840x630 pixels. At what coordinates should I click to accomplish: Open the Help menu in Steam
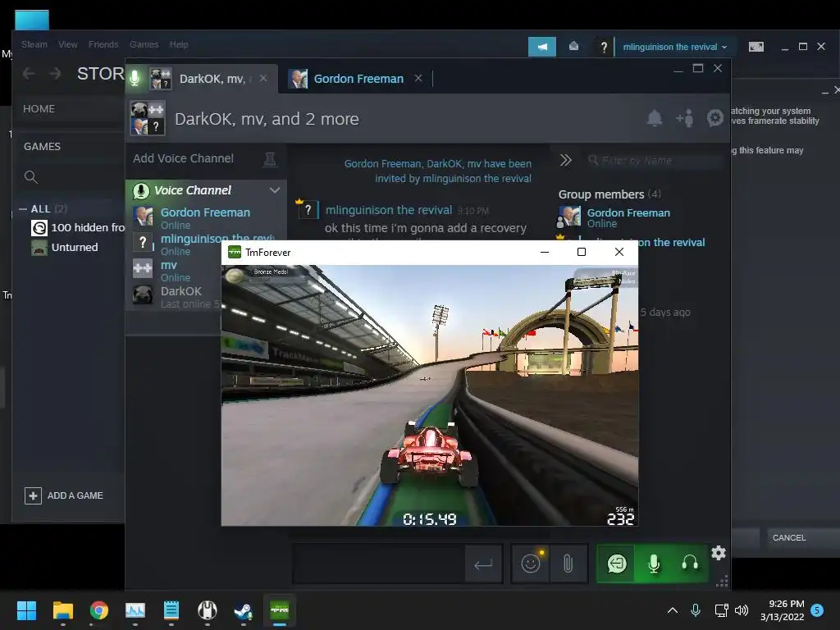178,44
